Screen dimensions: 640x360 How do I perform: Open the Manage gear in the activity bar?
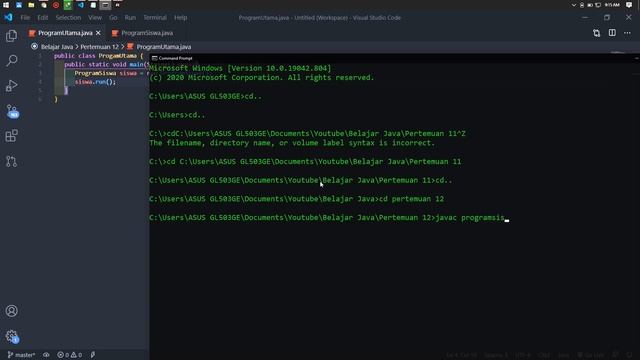click(x=12, y=336)
